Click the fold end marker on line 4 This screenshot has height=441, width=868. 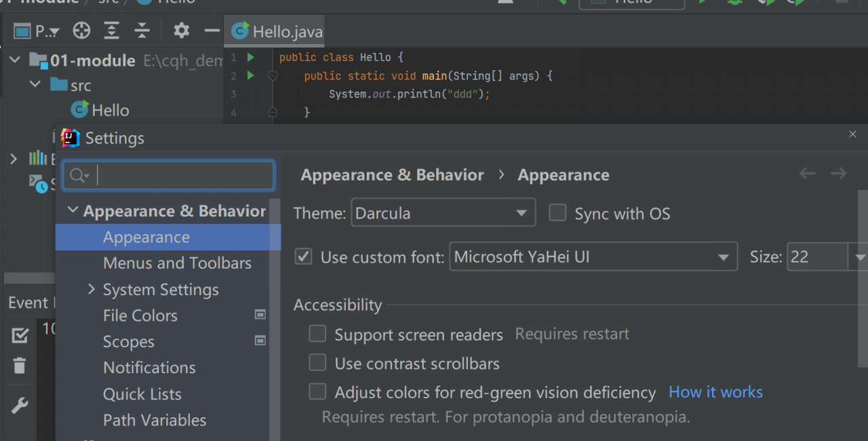pyautogui.click(x=273, y=112)
